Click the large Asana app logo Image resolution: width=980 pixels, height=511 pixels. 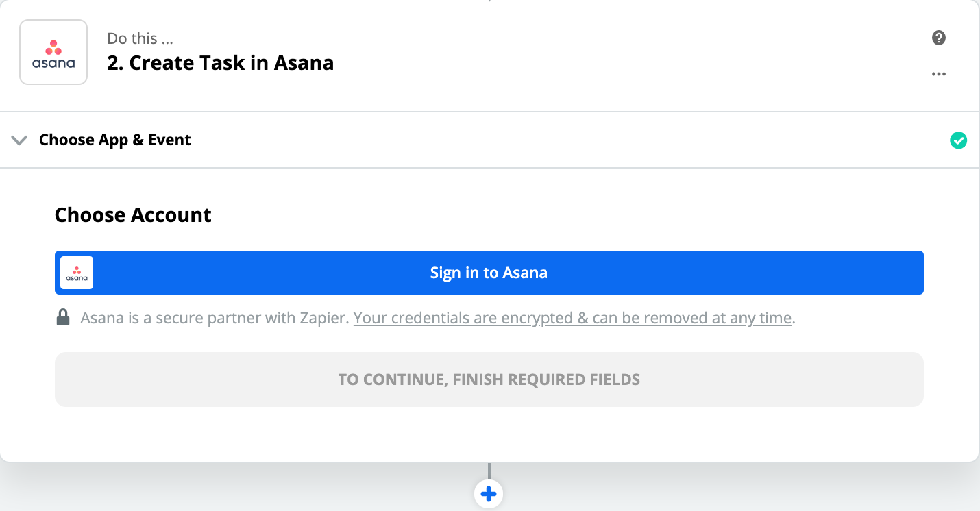click(53, 52)
